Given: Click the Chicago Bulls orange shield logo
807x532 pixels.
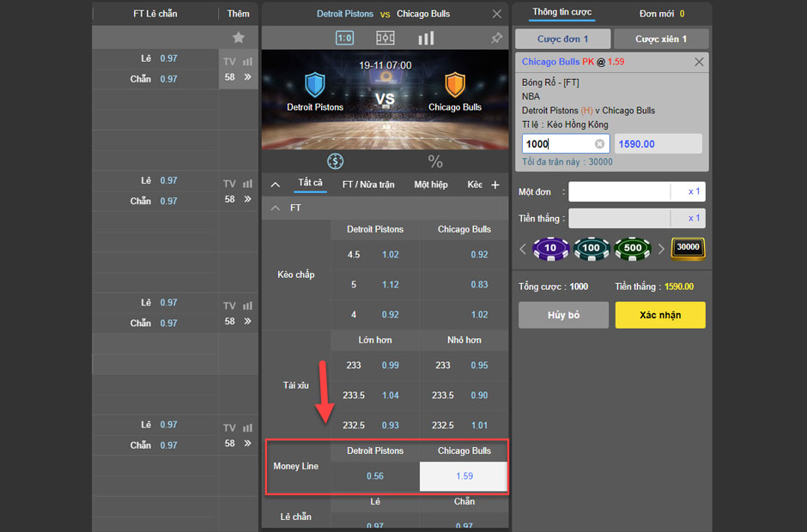Looking at the screenshot, I should 455,84.
